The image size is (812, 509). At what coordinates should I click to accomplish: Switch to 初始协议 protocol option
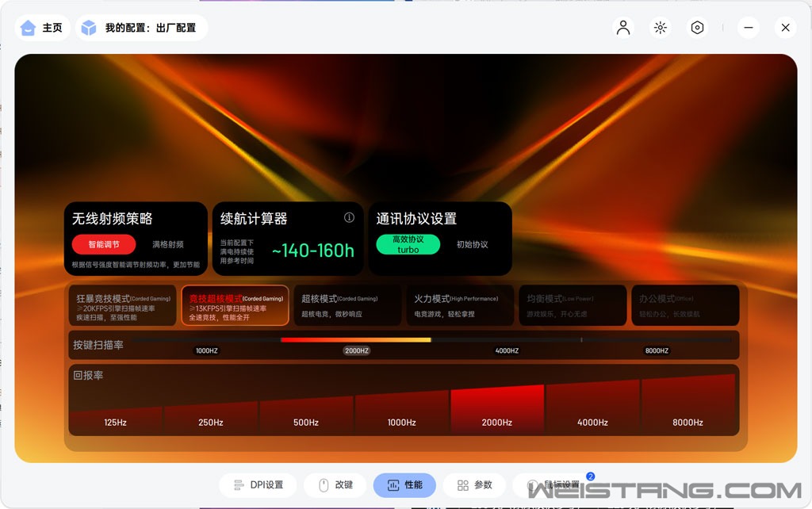click(x=473, y=244)
